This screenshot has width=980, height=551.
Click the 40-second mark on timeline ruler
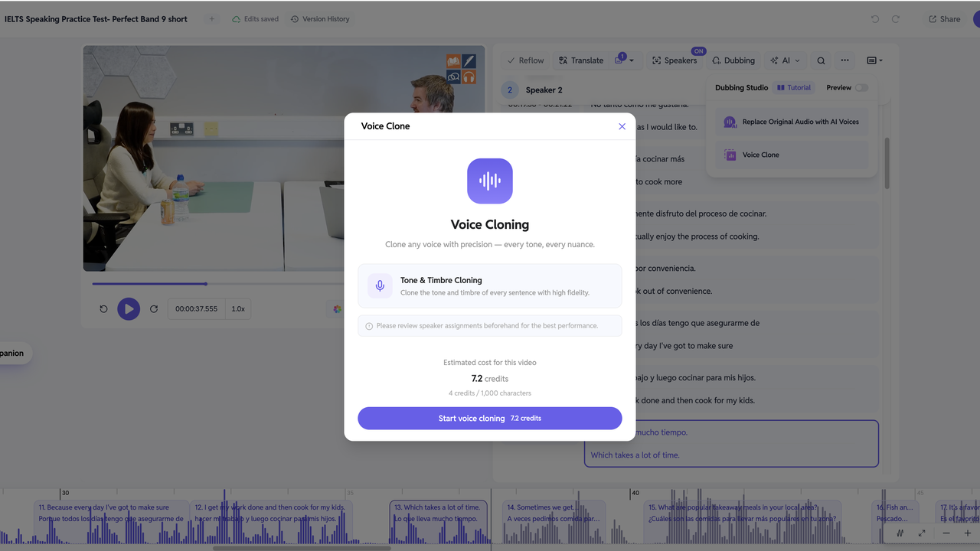click(635, 494)
